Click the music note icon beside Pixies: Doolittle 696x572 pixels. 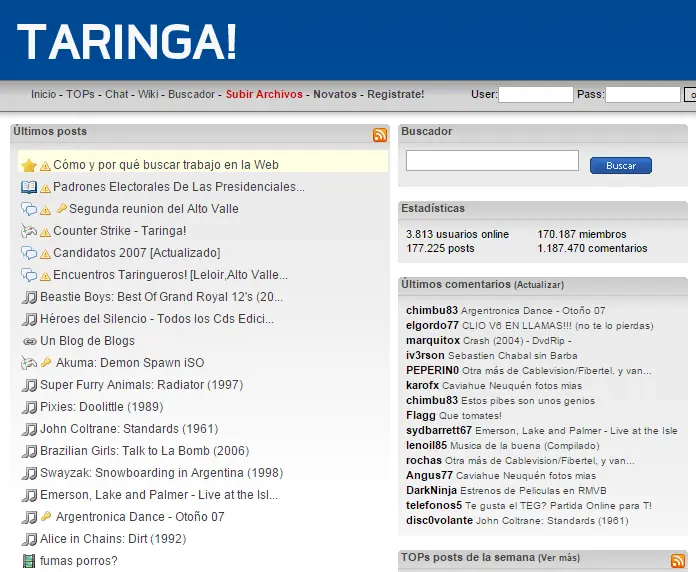tap(29, 407)
